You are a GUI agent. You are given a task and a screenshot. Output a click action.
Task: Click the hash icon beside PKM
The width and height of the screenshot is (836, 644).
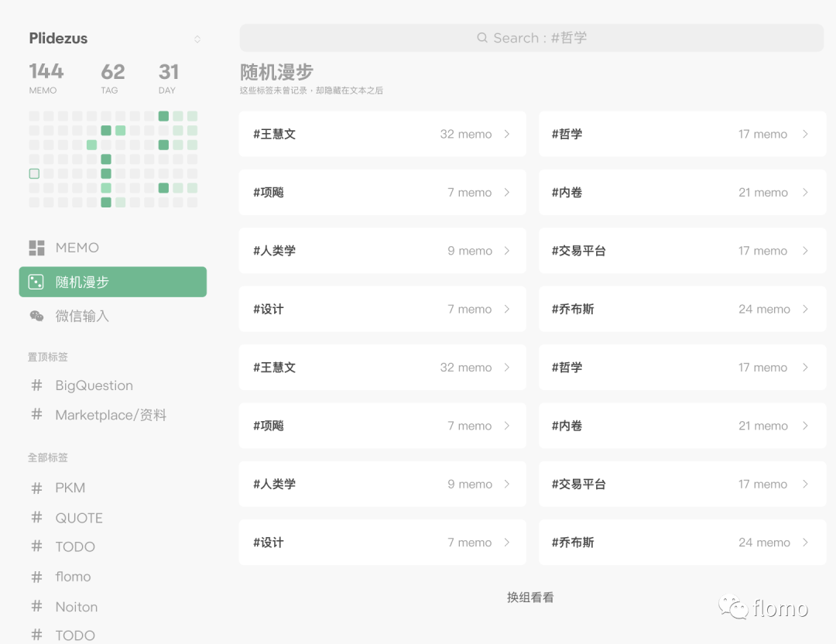tap(36, 488)
